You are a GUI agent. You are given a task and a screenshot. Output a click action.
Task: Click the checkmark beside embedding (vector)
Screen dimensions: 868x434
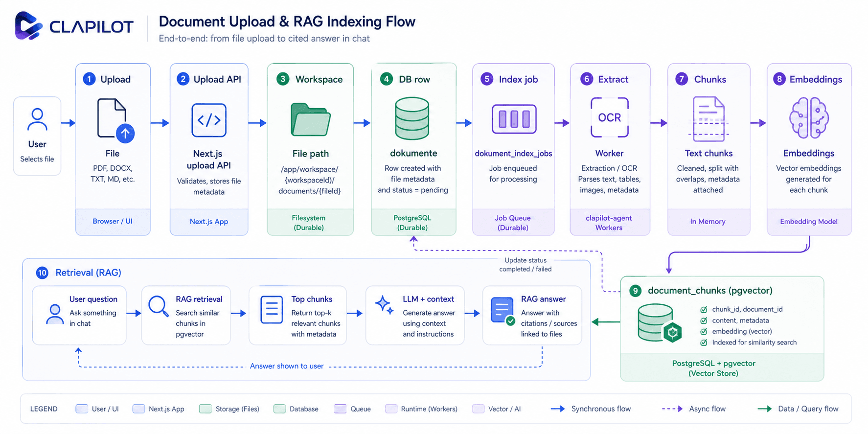tap(704, 332)
